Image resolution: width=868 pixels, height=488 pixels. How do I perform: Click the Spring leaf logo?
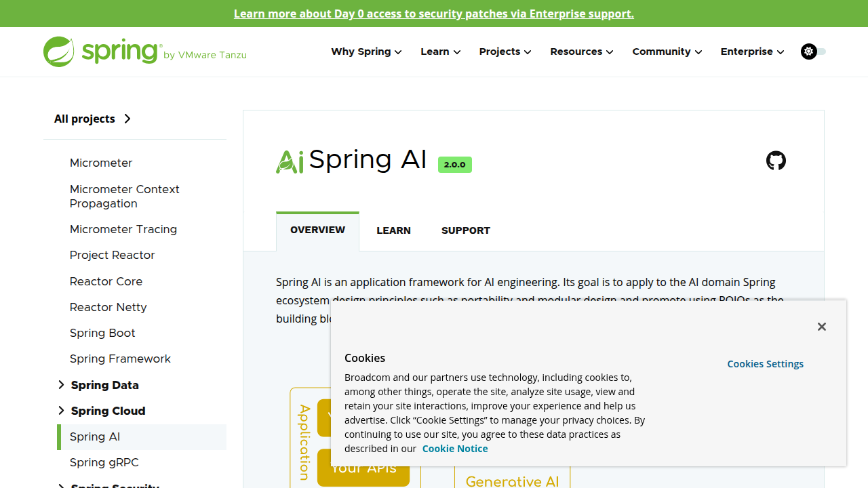pos(58,52)
